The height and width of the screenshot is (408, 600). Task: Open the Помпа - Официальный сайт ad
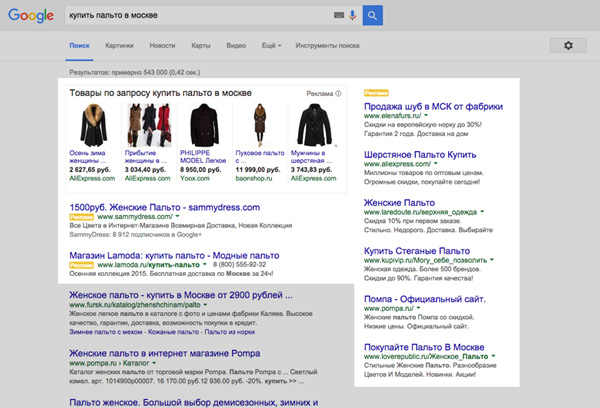(425, 299)
